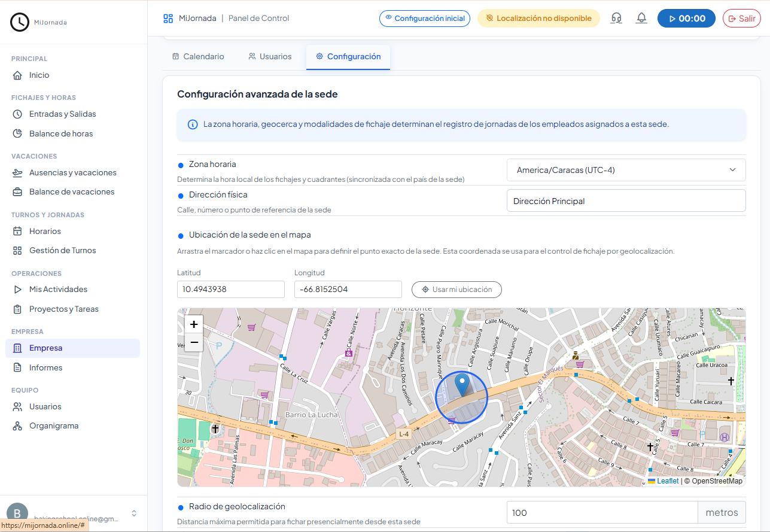Click the Configuración inicial button
The image size is (770, 532).
pos(425,19)
